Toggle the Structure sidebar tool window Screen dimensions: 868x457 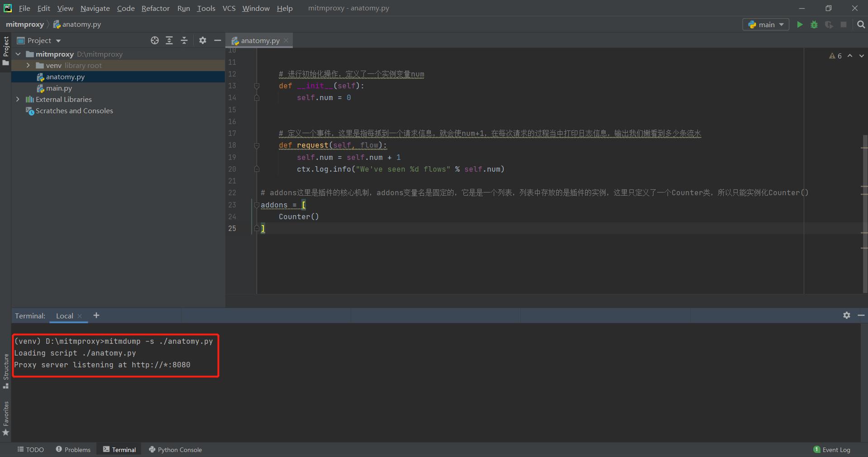coord(5,371)
